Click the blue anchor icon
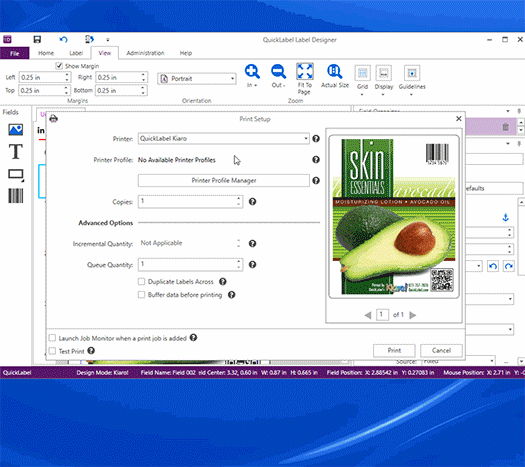 click(x=506, y=218)
